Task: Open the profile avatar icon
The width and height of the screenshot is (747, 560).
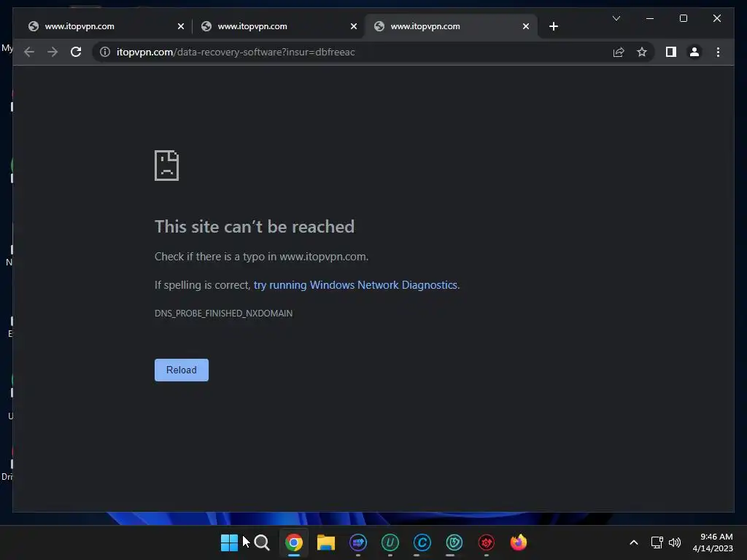Action: click(x=694, y=52)
